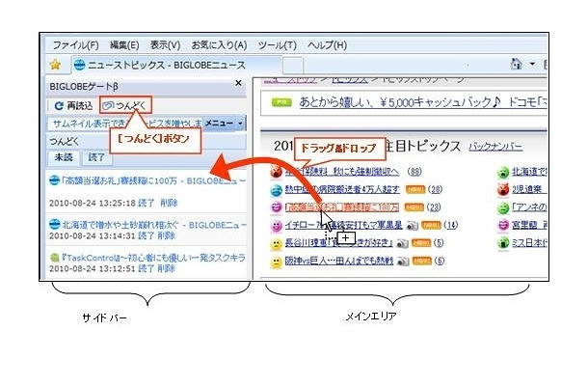Screen dimensions: 588x386
Task: Click the green face beside ミス日本代 topic
Action: [503, 243]
